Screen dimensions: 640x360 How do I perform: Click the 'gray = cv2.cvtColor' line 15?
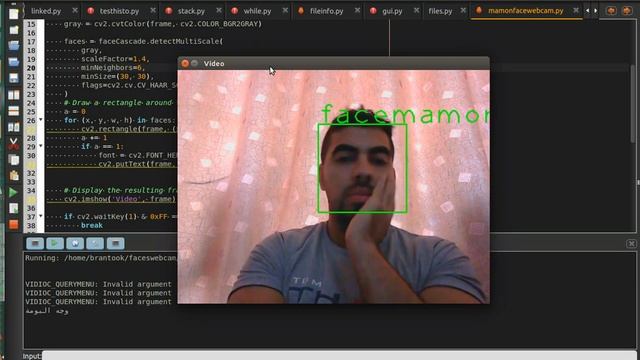click(162, 24)
